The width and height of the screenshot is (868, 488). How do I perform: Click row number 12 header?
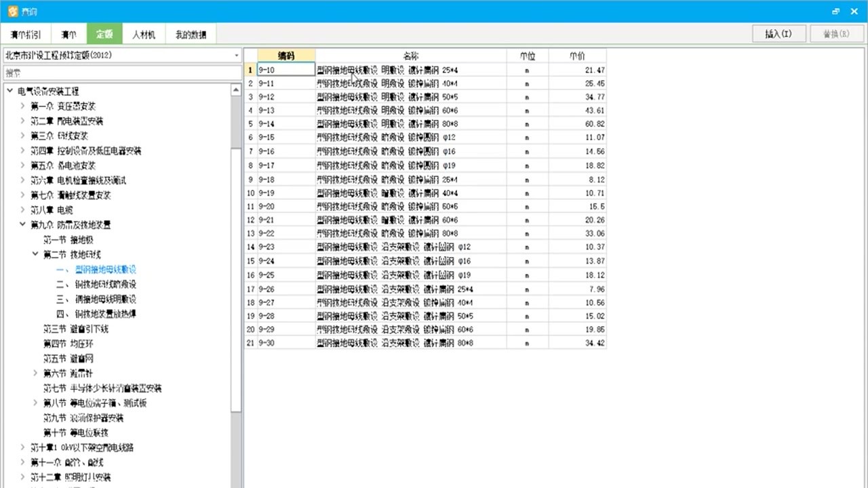click(x=250, y=220)
